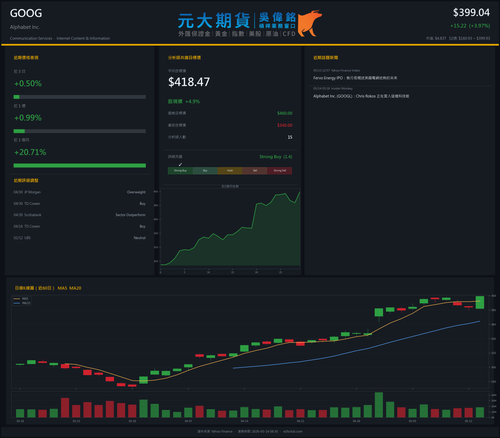Click the +4.9% upside value
Viewport: 500px width, 438px height.
(x=193, y=102)
